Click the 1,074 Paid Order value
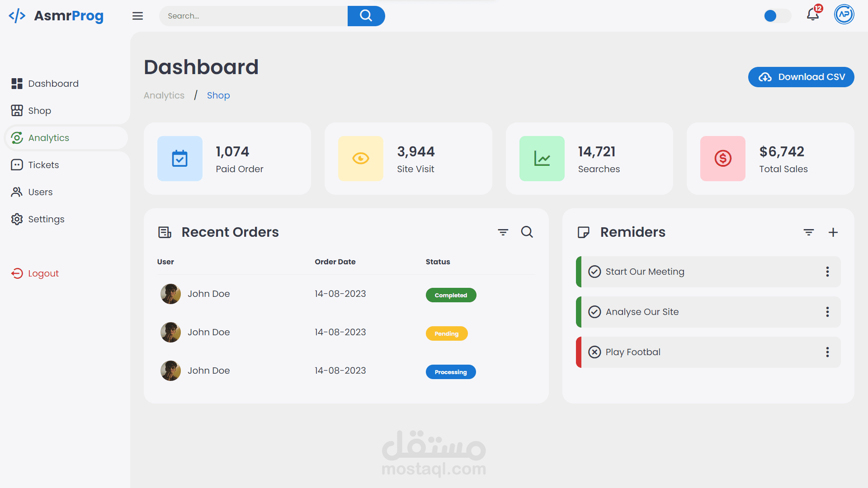The image size is (868, 488). (232, 151)
